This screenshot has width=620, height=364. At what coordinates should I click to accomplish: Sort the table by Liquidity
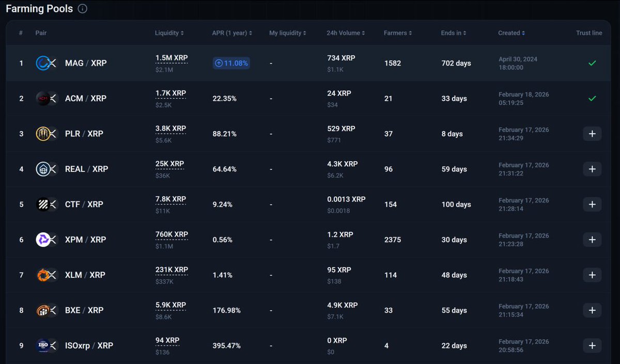169,33
